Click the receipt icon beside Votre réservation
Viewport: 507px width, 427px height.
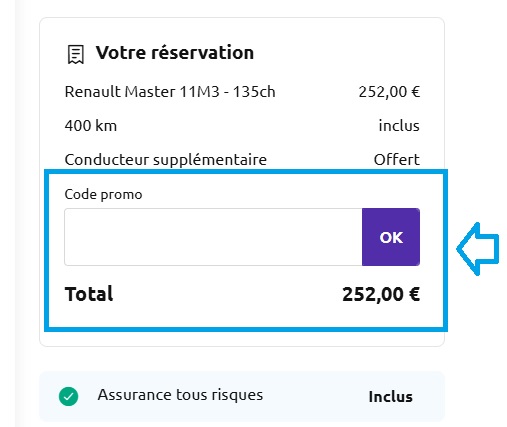pos(76,54)
